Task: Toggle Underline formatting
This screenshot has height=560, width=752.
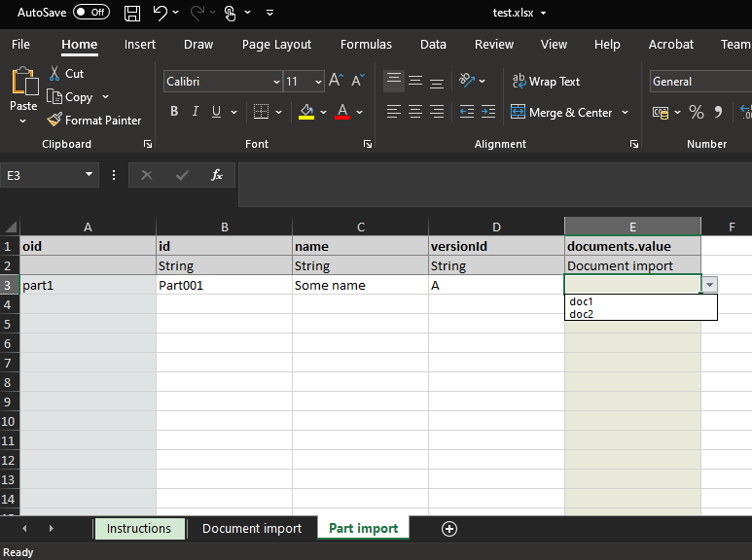Action: (x=216, y=111)
